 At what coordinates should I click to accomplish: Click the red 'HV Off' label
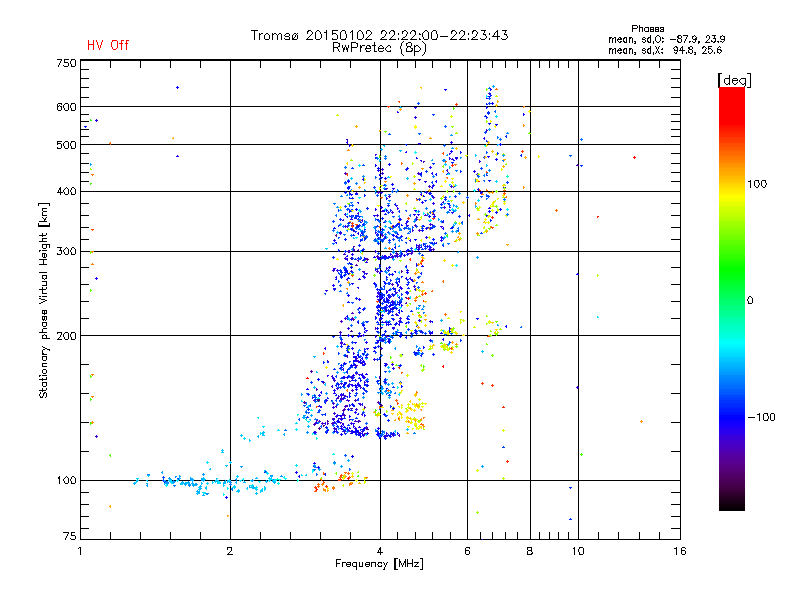(108, 45)
